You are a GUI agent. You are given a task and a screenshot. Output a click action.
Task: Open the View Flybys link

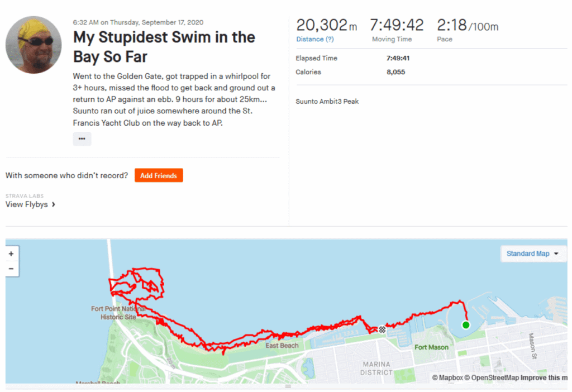click(x=27, y=204)
